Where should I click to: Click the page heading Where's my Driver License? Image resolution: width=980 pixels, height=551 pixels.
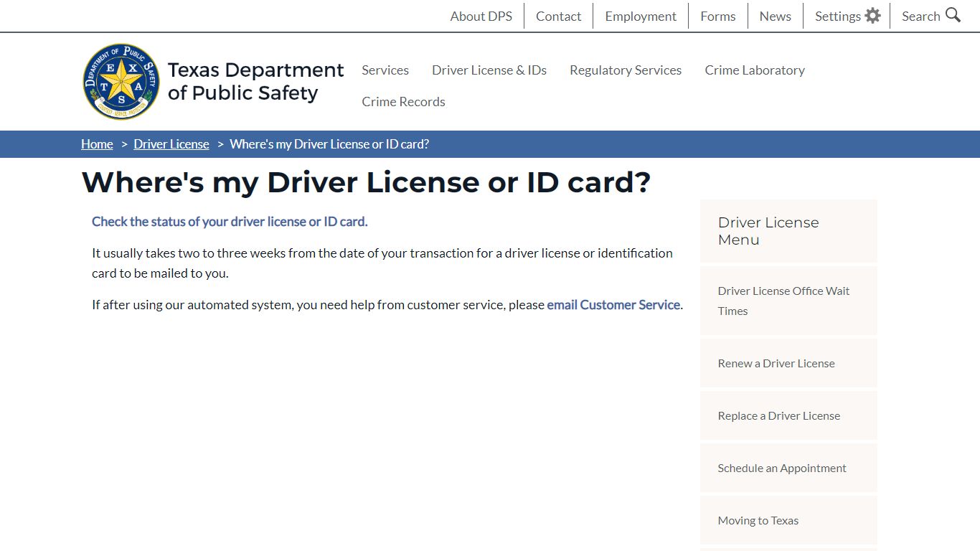tap(366, 182)
